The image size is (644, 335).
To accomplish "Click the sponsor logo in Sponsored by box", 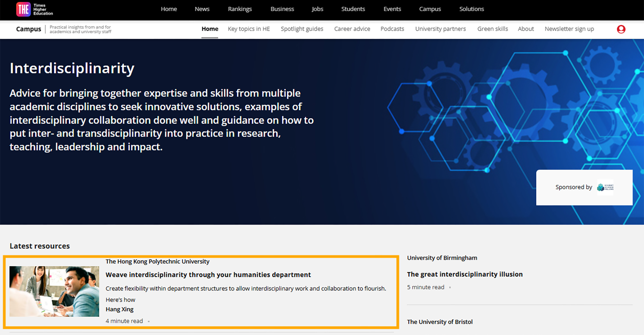I will [605, 187].
